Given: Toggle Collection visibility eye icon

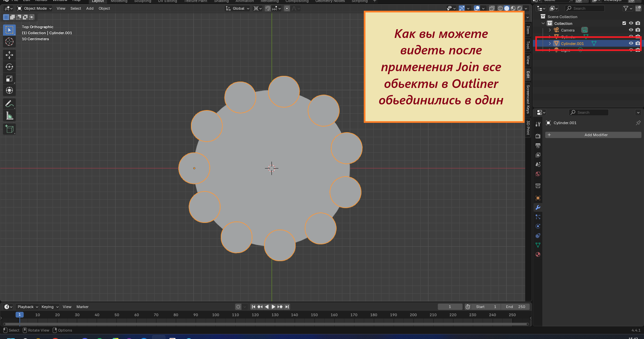Looking at the screenshot, I should point(631,23).
